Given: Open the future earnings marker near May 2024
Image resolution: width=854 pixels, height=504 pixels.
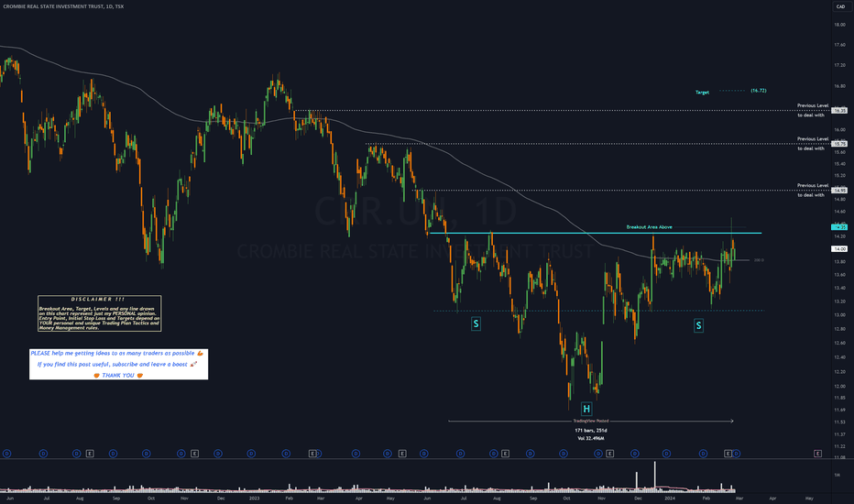Looking at the screenshot, I should coord(817,454).
